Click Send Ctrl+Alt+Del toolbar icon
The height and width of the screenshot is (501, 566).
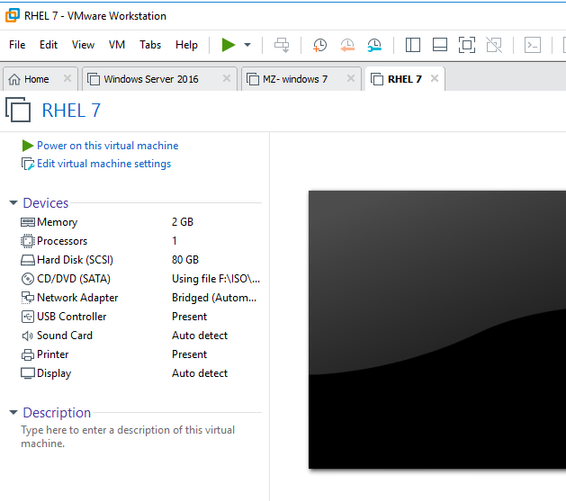click(282, 45)
